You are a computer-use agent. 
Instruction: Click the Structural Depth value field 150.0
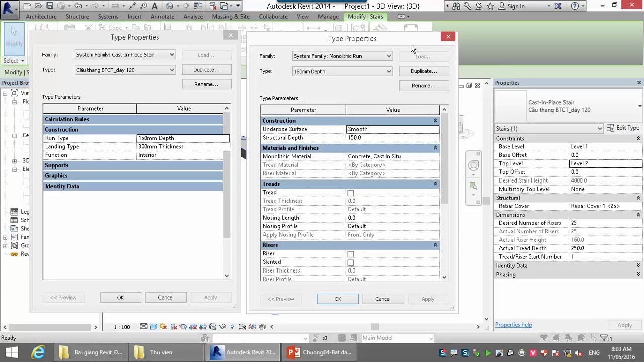click(x=392, y=138)
